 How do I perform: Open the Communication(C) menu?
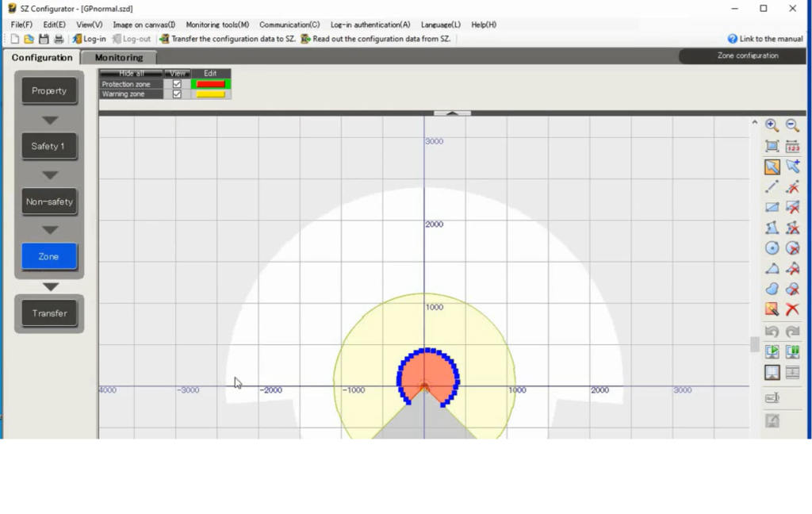[289, 25]
